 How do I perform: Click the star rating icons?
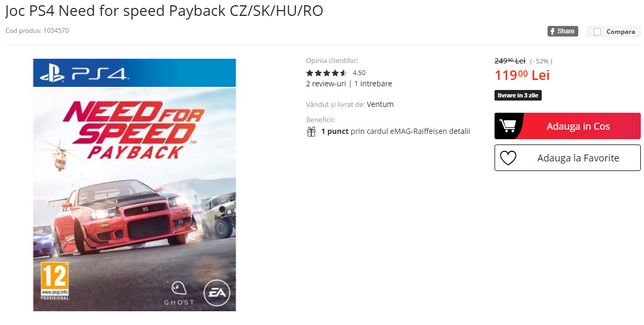click(x=327, y=73)
